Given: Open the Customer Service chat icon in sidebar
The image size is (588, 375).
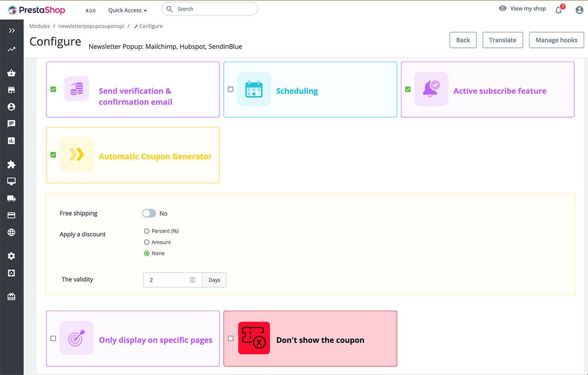Looking at the screenshot, I should (11, 124).
